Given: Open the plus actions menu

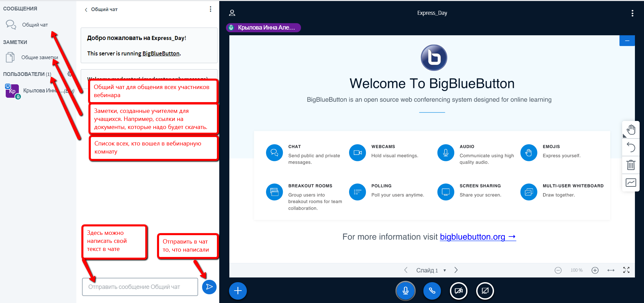Looking at the screenshot, I should tap(238, 291).
